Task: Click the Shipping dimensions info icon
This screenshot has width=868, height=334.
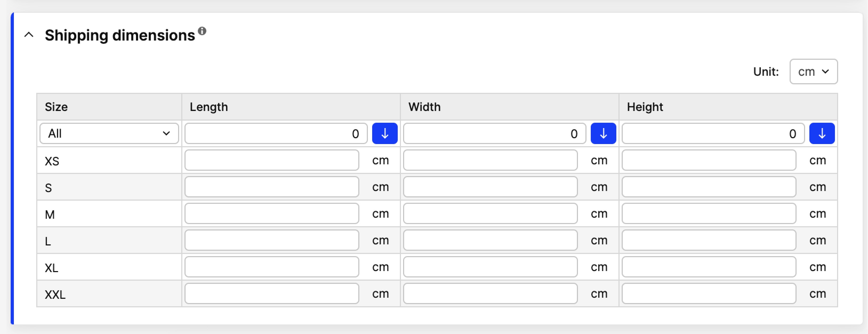Action: (x=202, y=31)
